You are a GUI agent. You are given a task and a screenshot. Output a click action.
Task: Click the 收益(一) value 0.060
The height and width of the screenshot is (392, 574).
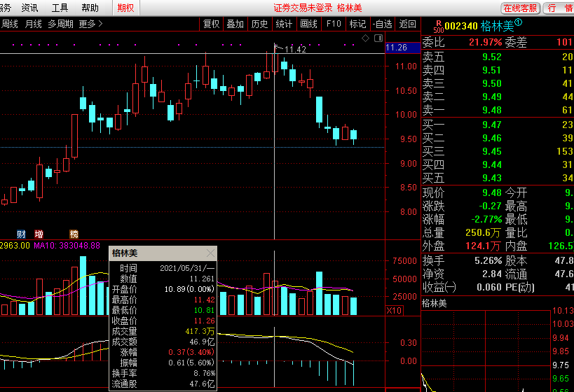[489, 288]
